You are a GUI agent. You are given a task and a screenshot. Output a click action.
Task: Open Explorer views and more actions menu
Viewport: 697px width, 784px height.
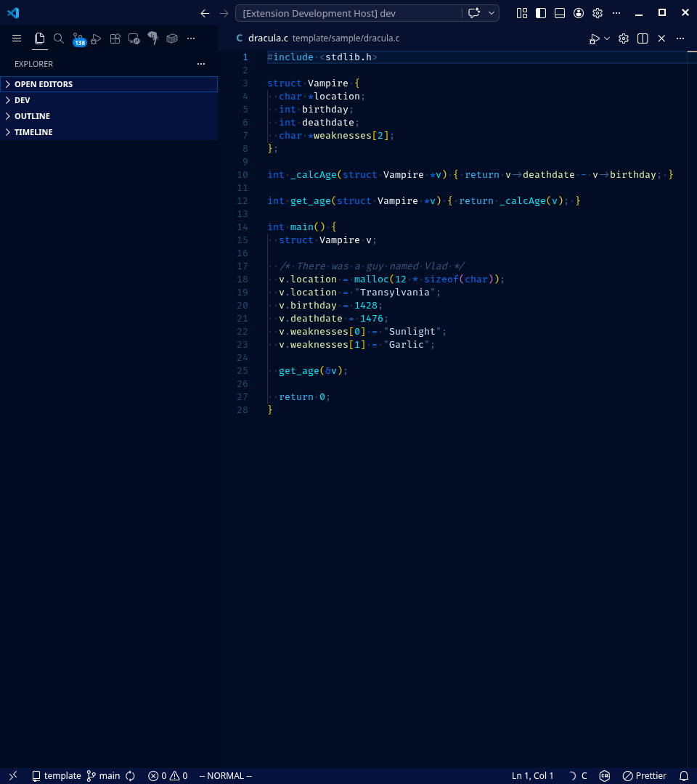coord(201,64)
